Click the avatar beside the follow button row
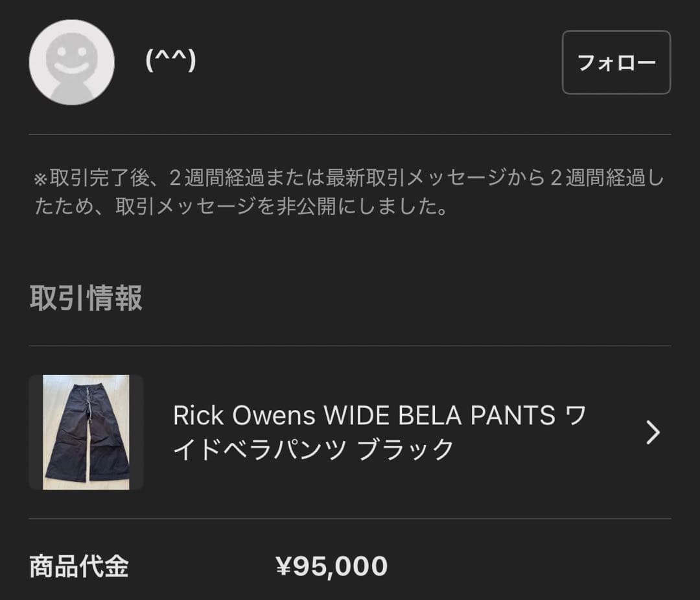700x600 pixels. (x=71, y=62)
